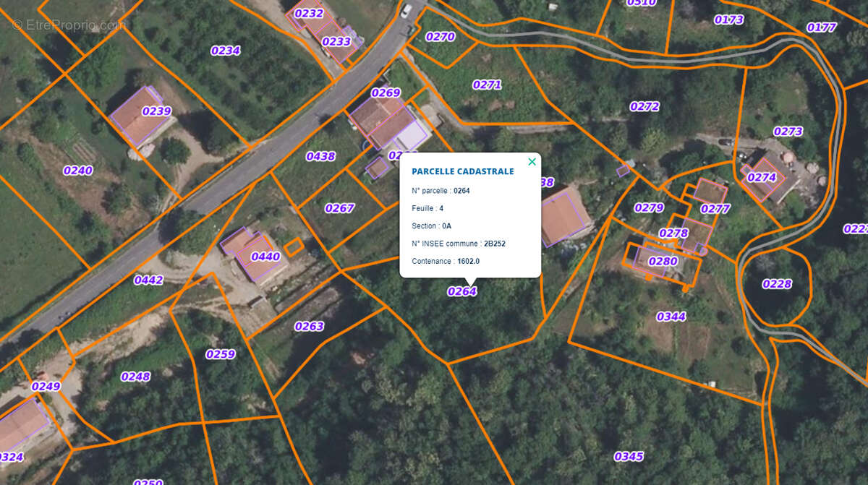Select parcel 0345 label
Viewport: 868px width, 485px height.
point(628,456)
